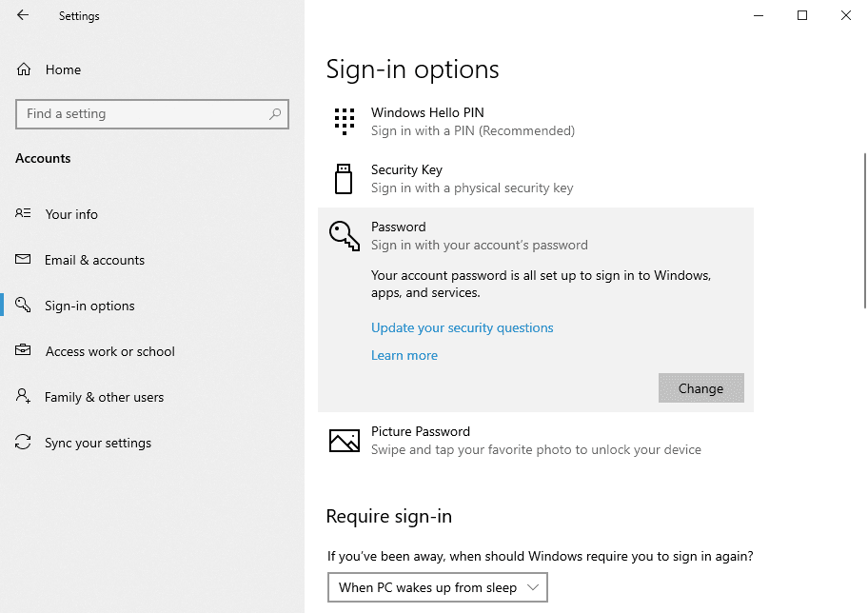Click the Your info person icon

pyautogui.click(x=23, y=213)
